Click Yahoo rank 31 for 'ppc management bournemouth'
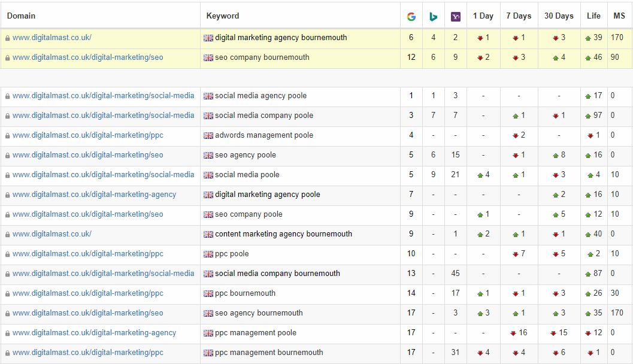The image size is (633, 364). (455, 353)
